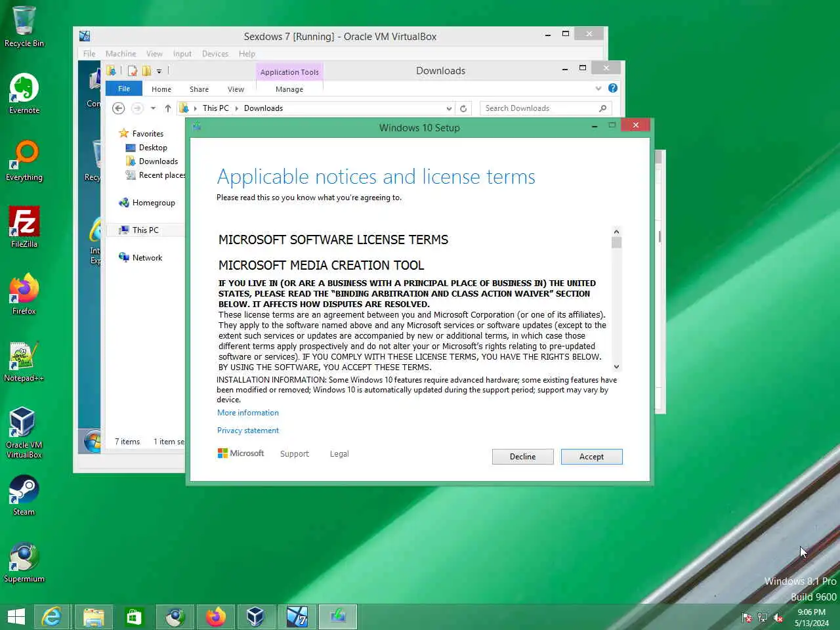
Task: Open the Devices menu in VirtualBox
Action: coord(215,54)
